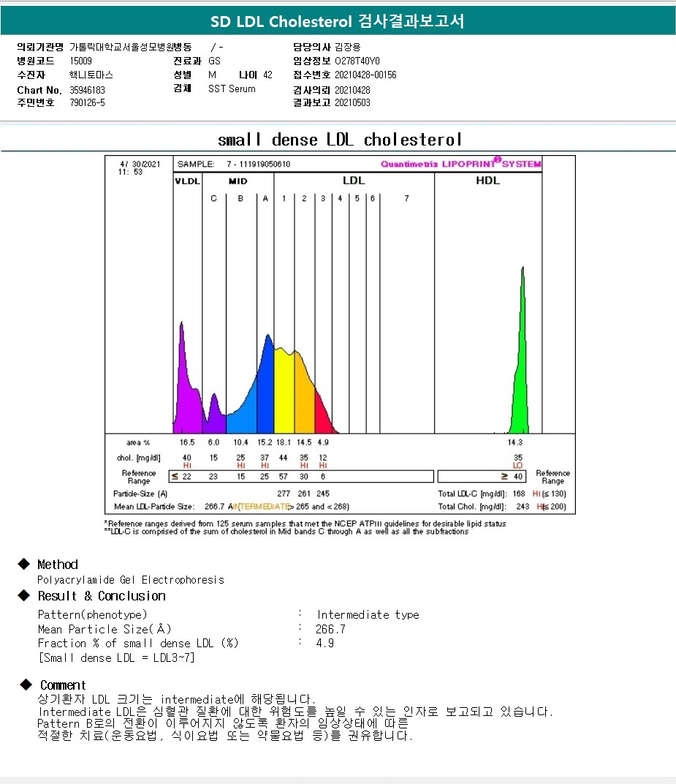Click the 'Method' section heading
676x784 pixels.
click(58, 565)
